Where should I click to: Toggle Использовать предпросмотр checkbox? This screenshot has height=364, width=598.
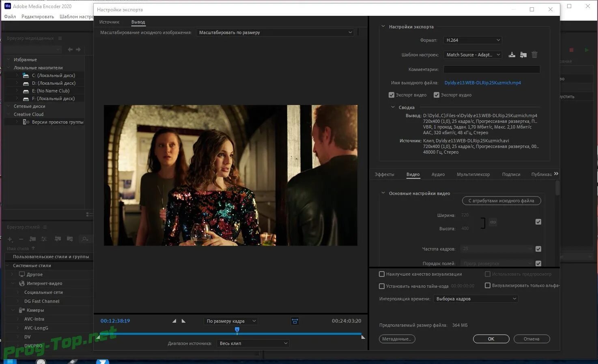point(488,274)
